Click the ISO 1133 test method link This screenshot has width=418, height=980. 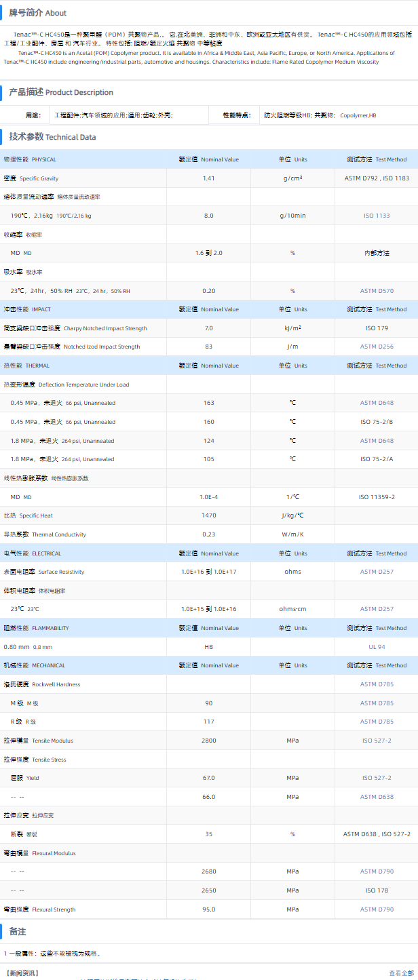[x=377, y=216]
